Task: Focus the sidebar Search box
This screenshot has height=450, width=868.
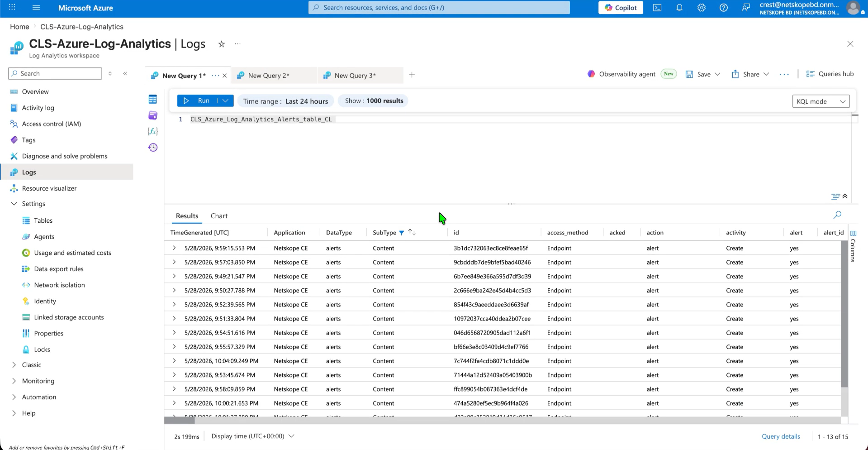Action: 55,73
